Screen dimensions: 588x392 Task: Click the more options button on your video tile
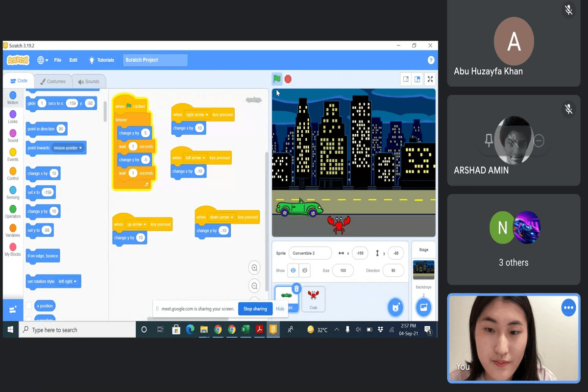(568, 308)
